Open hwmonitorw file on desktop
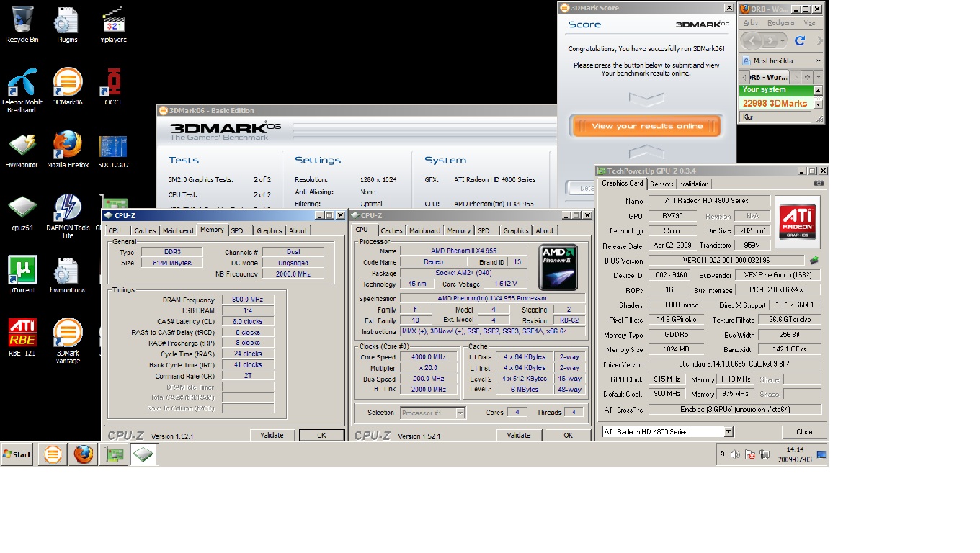This screenshot has height=553, width=980. point(67,274)
